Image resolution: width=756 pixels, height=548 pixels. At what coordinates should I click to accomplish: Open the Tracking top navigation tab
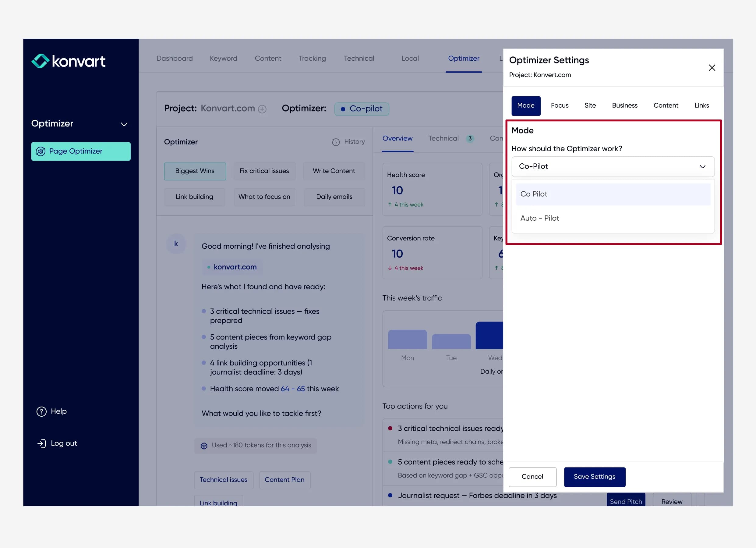(x=312, y=59)
